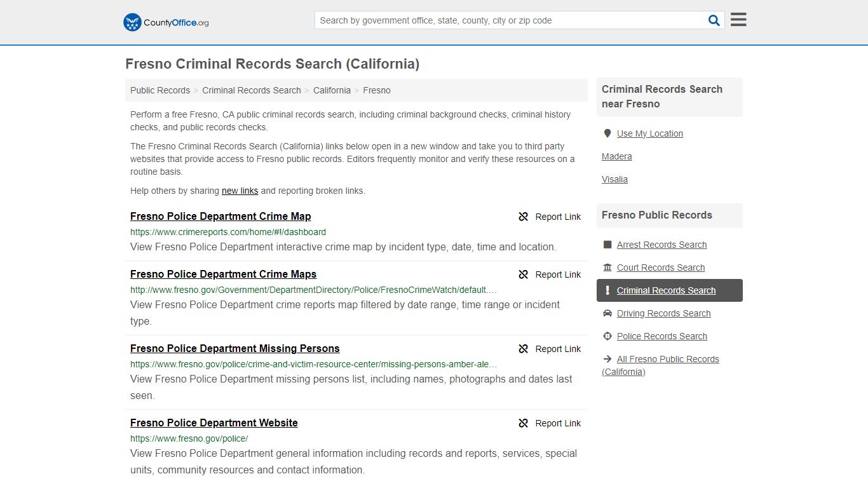Viewport: 868px width, 488px height.
Task: Select Madera nearby city link
Action: point(617,156)
